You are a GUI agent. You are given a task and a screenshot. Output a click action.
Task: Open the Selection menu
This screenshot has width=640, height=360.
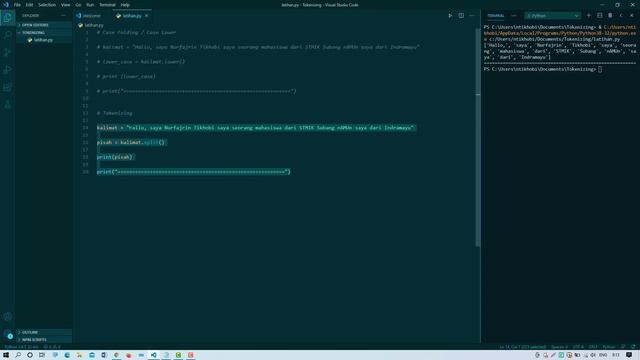[47, 5]
